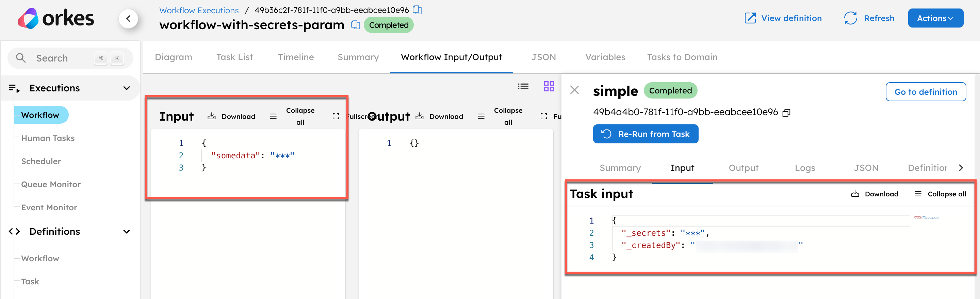Screen dimensions: 980x299
Task: Open Event Monitor in the sidebar
Action: [49, 208]
